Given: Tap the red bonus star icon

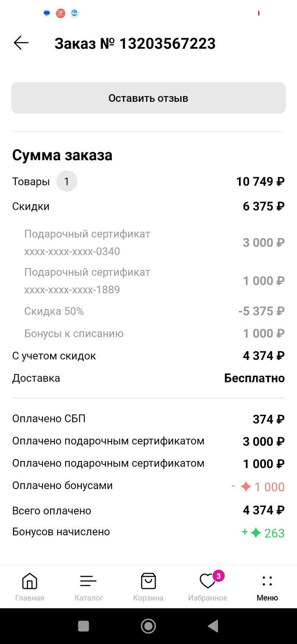Looking at the screenshot, I should (x=246, y=487).
